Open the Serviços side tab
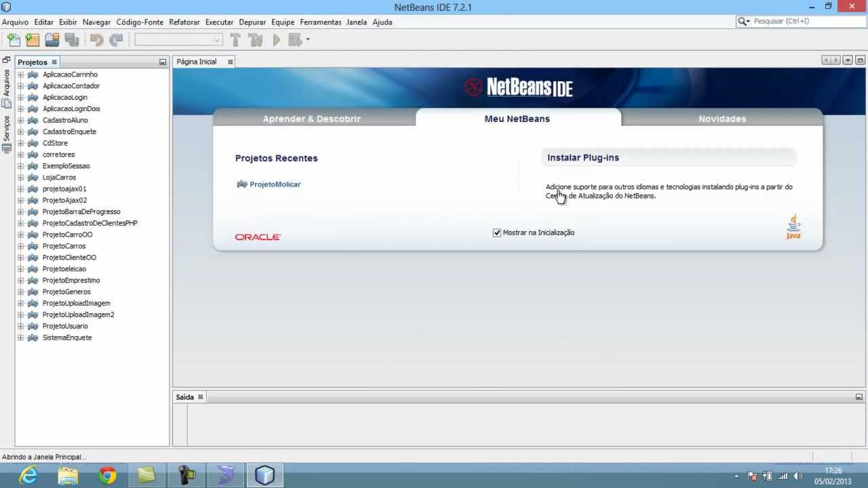Image resolution: width=868 pixels, height=488 pixels. (6, 134)
